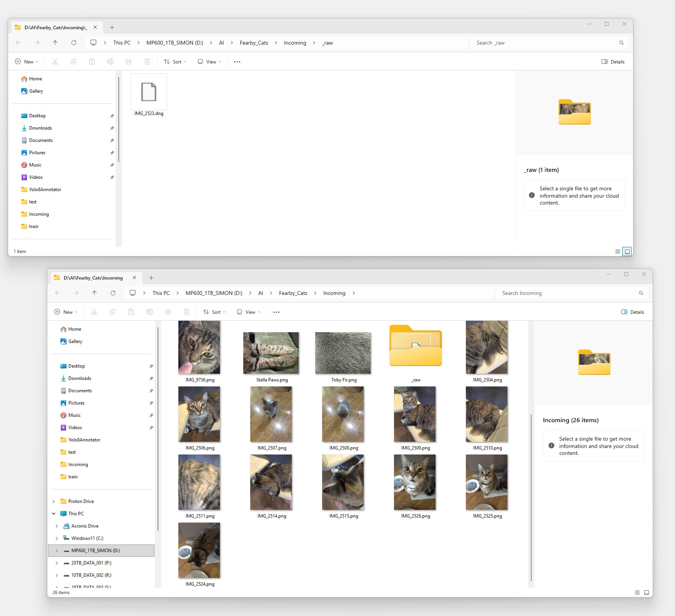675x616 pixels.
Task: Expand Windows11 (C:) drive in tree
Action: 57,538
